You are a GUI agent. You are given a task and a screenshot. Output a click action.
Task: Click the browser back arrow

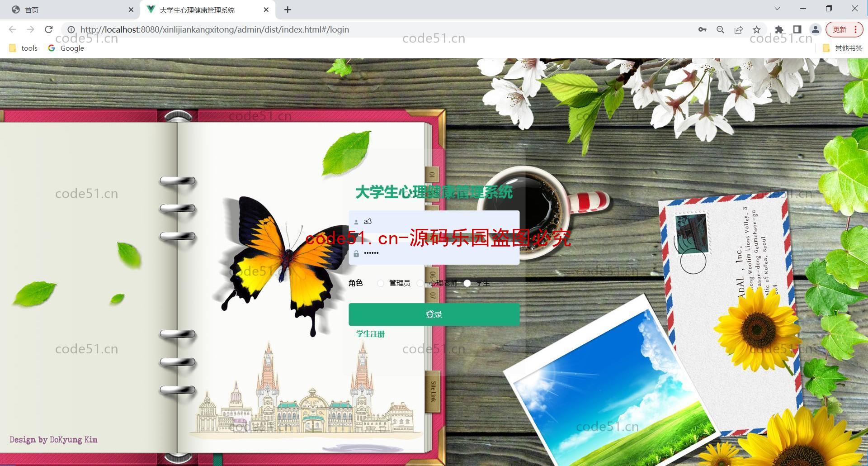(x=12, y=29)
